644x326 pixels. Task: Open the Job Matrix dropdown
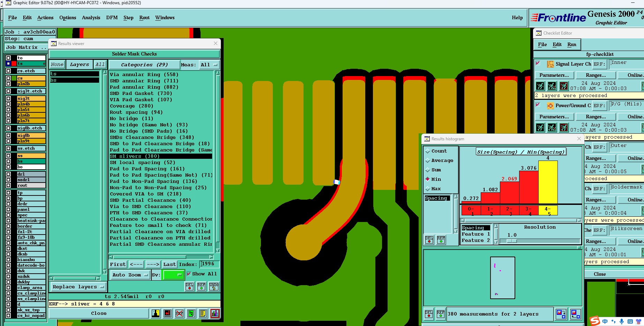click(27, 47)
